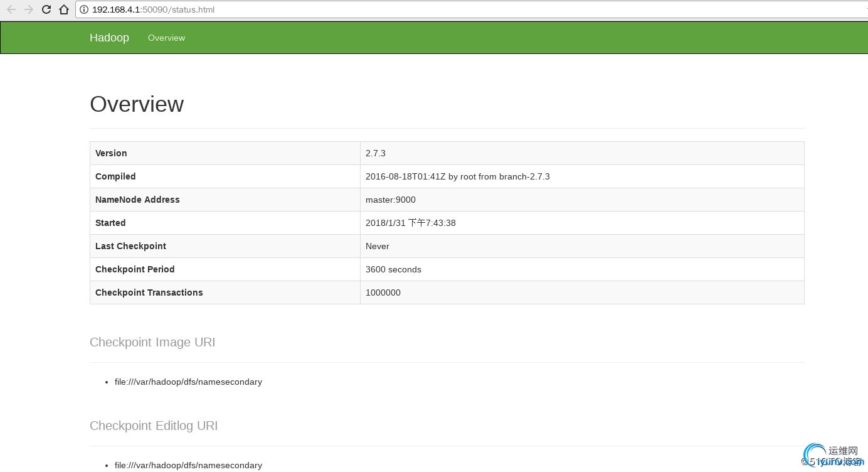The height and width of the screenshot is (472, 868).
Task: Click the Checkpoint Editlog URI heading
Action: 154,426
